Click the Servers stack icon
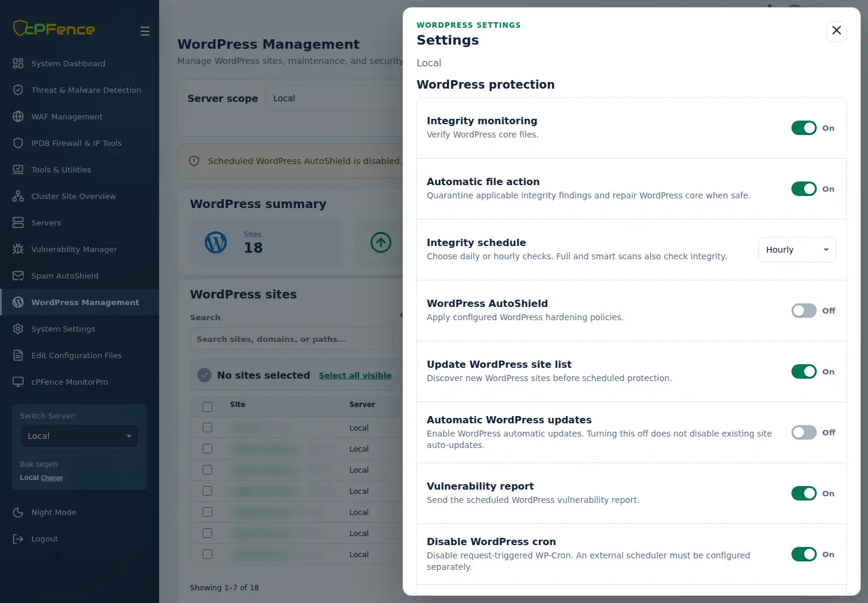Screen dimensions: 868x603 tap(18, 223)
